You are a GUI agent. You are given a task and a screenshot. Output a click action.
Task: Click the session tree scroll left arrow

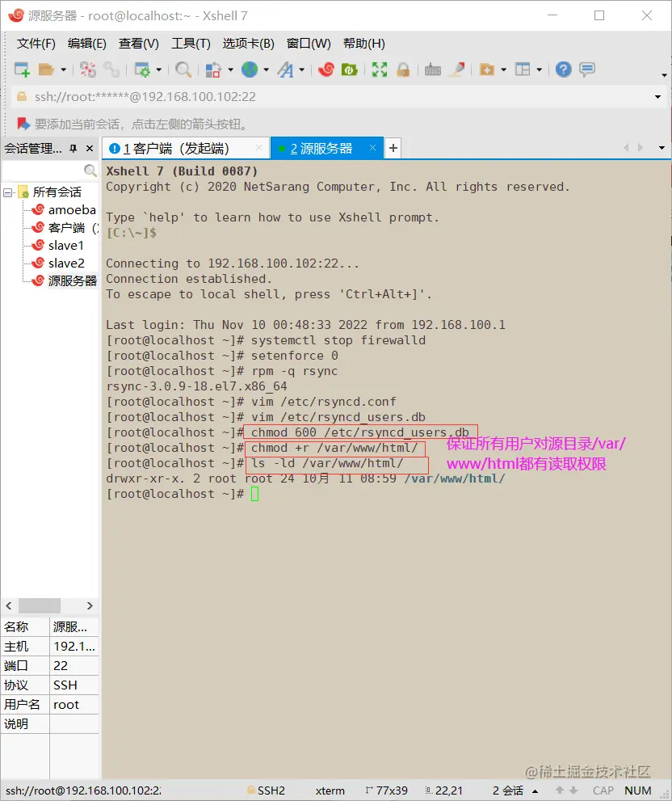9,606
